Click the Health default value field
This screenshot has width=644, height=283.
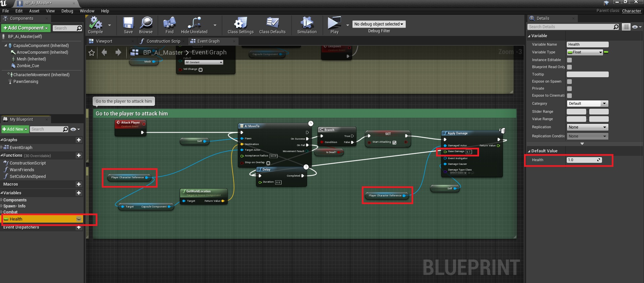coord(582,160)
